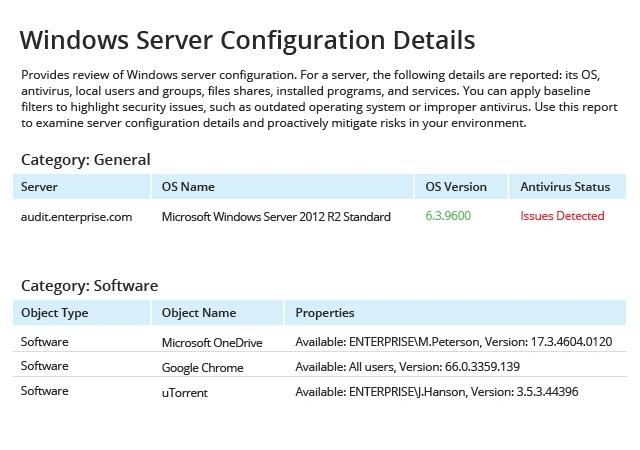Click audit.enterprise.com server entry

(x=76, y=217)
